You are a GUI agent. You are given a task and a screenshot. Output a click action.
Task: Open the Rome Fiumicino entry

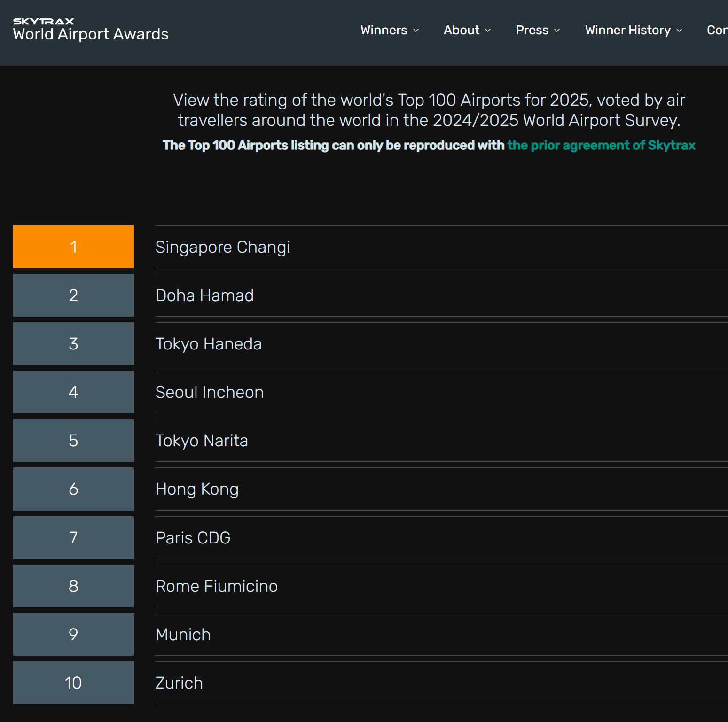216,586
